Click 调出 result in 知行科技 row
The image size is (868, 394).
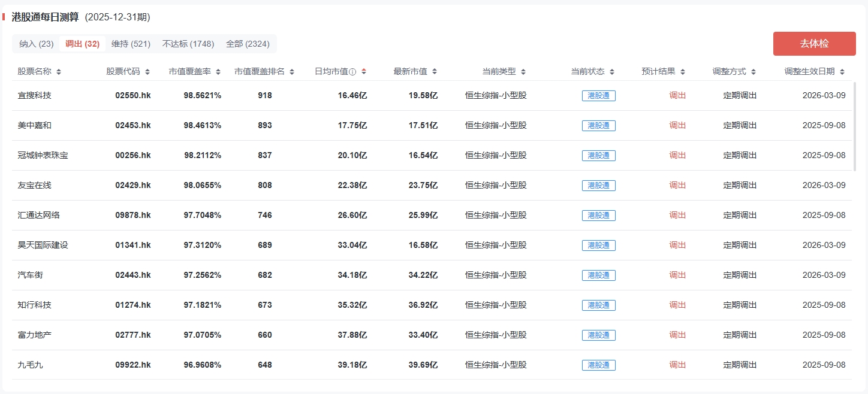[x=677, y=305]
